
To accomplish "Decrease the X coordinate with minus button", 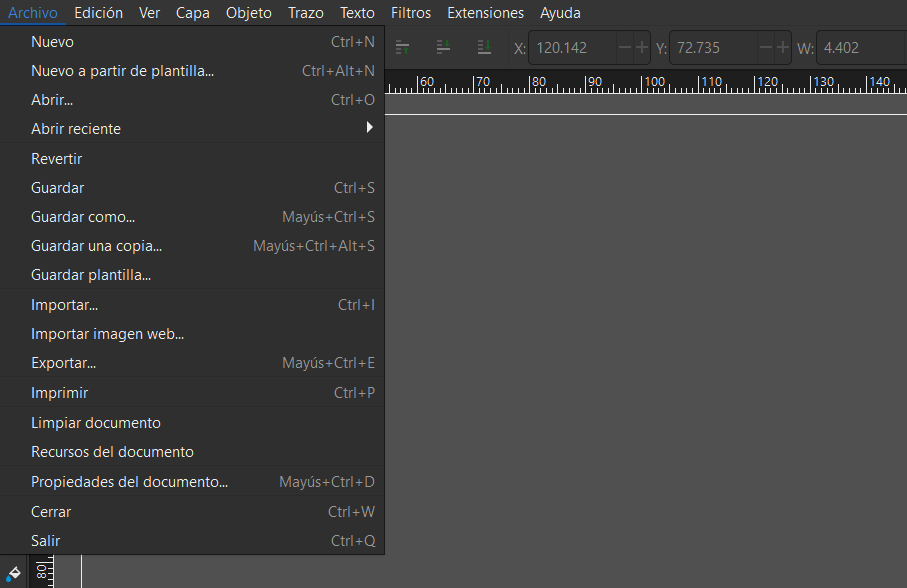I will coord(625,47).
